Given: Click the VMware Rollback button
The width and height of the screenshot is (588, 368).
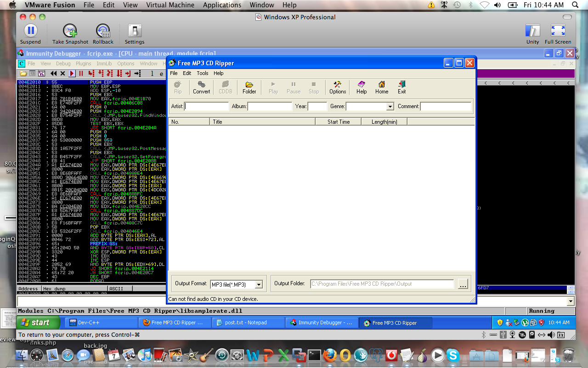Looking at the screenshot, I should [103, 34].
